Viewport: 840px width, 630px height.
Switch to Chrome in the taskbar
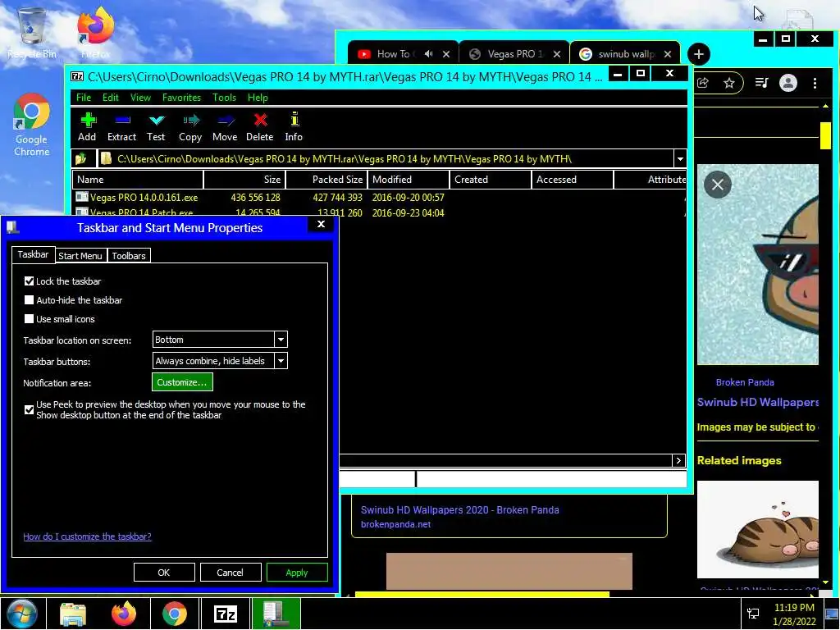coord(175,614)
